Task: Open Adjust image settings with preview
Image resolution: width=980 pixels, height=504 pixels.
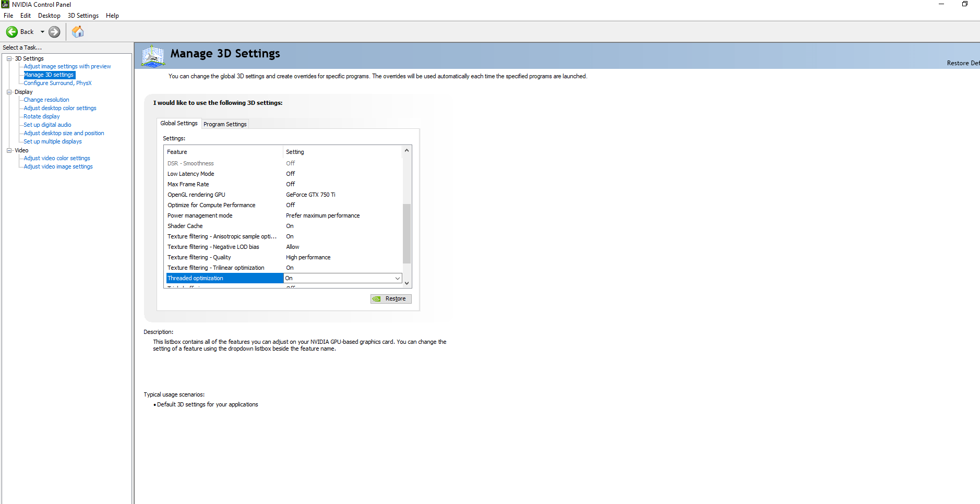Action: [67, 66]
